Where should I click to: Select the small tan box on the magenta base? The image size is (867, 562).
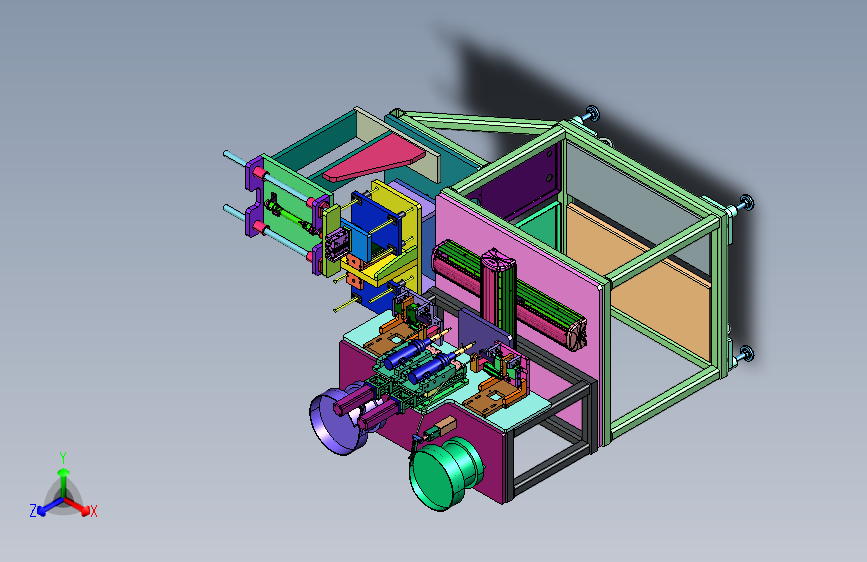point(447,426)
